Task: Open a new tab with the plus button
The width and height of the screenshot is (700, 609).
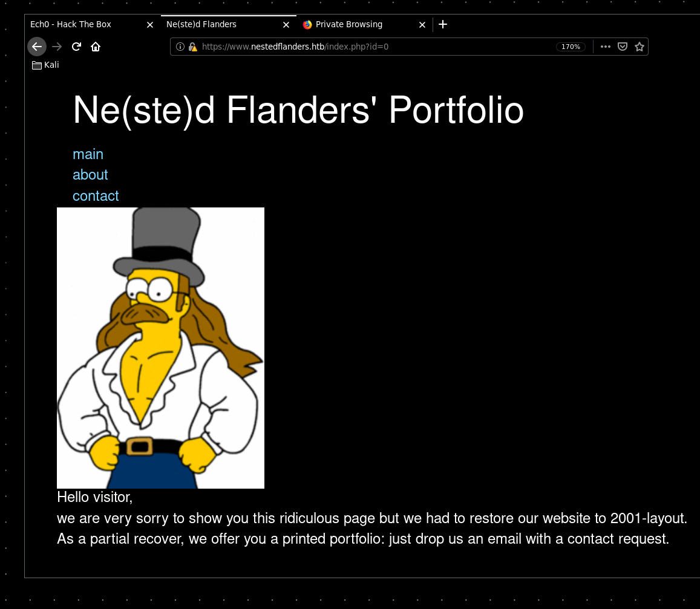Action: click(443, 25)
